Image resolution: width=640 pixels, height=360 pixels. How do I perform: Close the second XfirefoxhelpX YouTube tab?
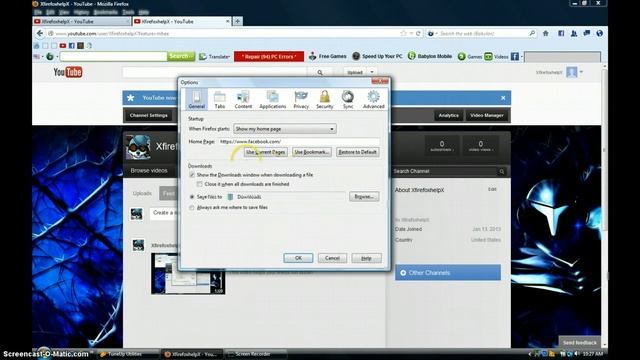[228, 21]
